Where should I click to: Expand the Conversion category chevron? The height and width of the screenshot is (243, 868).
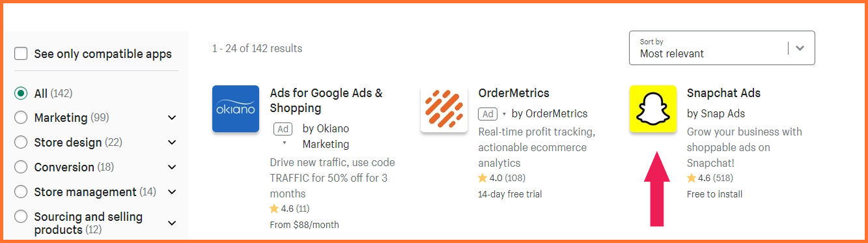(172, 167)
